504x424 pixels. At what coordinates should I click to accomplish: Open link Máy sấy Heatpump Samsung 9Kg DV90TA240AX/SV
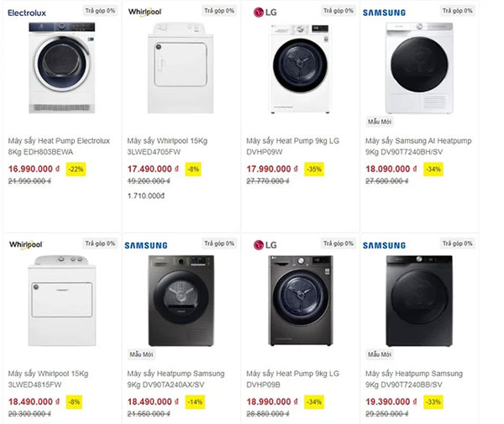(175, 379)
